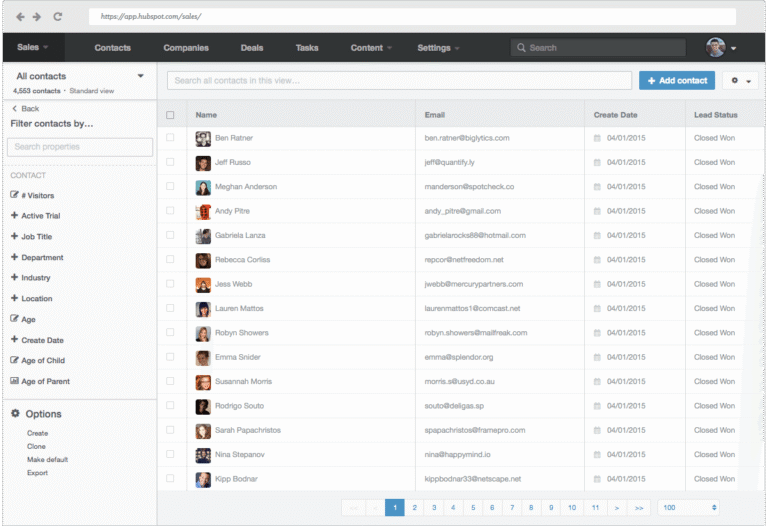Screen dimensions: 768x526
Task: Click the edit icon beside # Visitors
Action: [15, 195]
